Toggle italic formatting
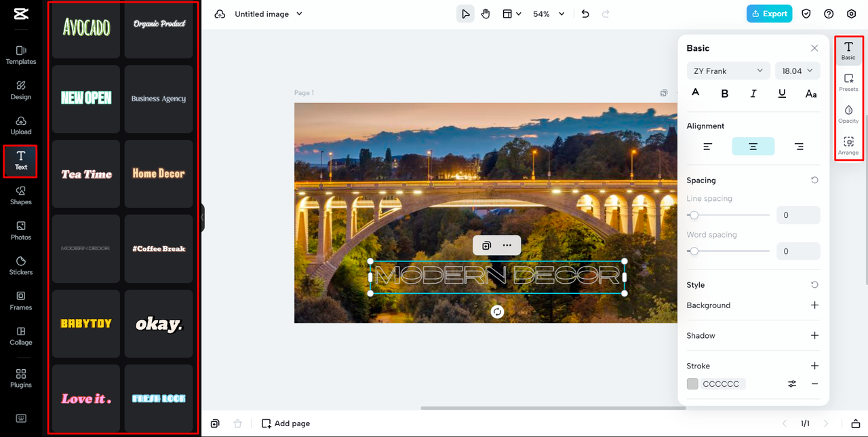This screenshot has width=868, height=437. pyautogui.click(x=753, y=94)
